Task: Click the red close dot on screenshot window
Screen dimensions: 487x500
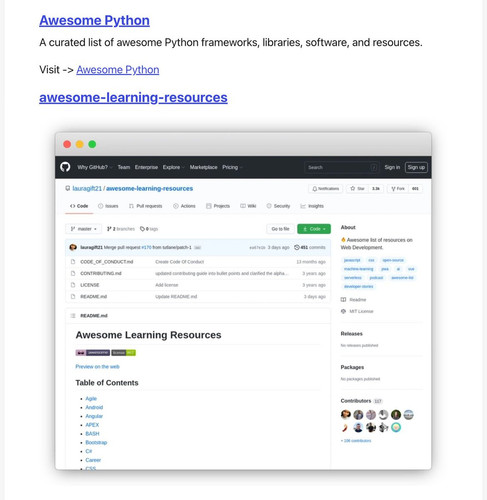Action: 67,144
